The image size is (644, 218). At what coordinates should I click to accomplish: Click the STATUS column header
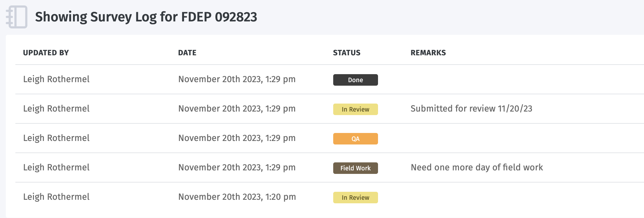tap(346, 53)
